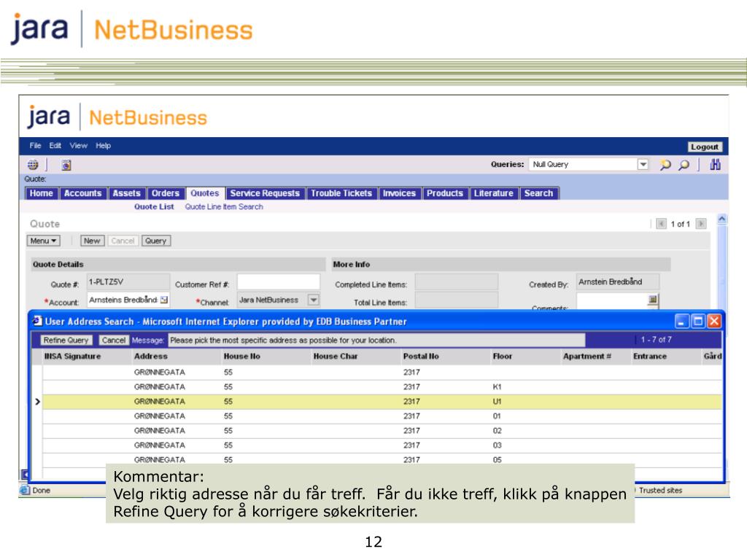Open the quote Menu dropdown button
This screenshot has width=747, height=560.
tap(43, 241)
